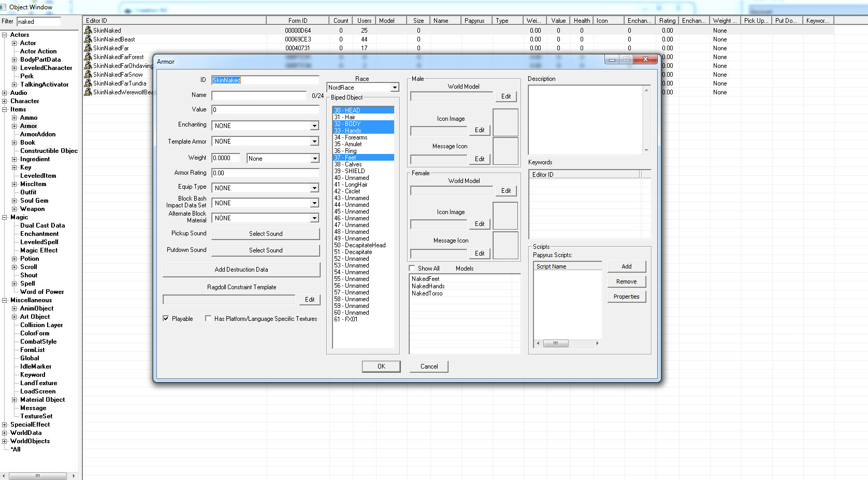Image resolution: width=868 pixels, height=480 pixels.
Task: Select *All at tree bottom
Action: (x=16, y=449)
